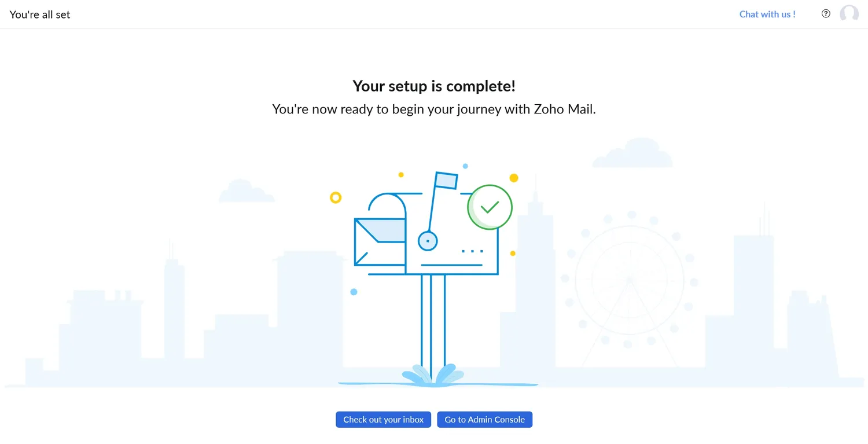Click the large cloud at upper right
The width and height of the screenshot is (868, 444).
[632, 155]
